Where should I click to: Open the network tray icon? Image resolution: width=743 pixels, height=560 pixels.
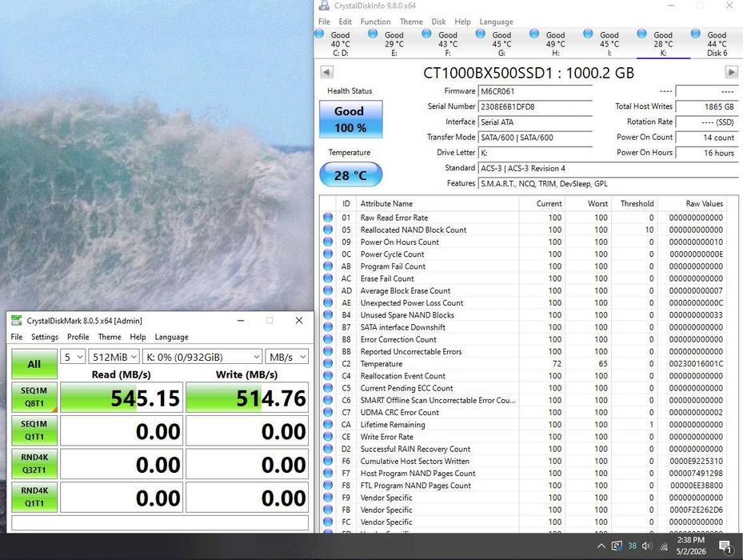point(664,546)
